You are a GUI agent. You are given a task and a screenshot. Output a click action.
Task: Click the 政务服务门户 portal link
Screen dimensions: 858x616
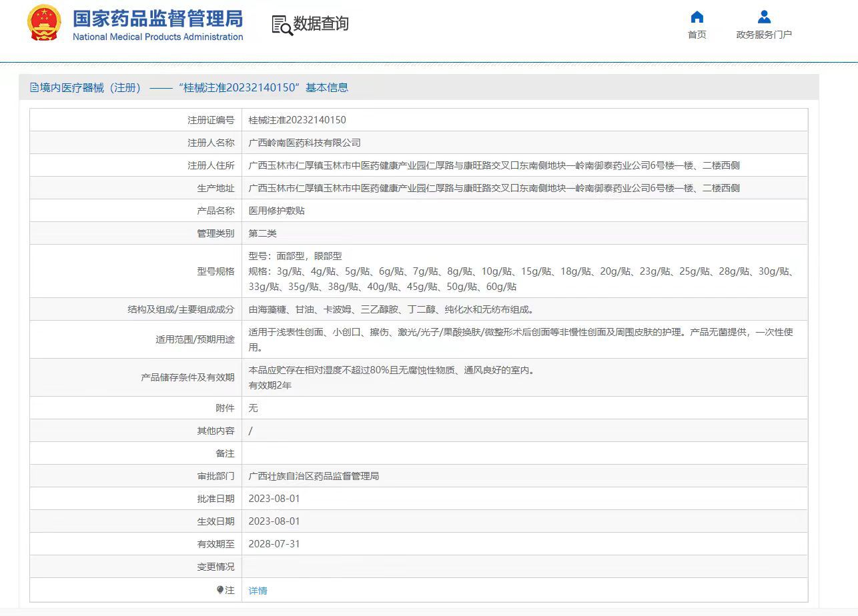click(x=764, y=33)
